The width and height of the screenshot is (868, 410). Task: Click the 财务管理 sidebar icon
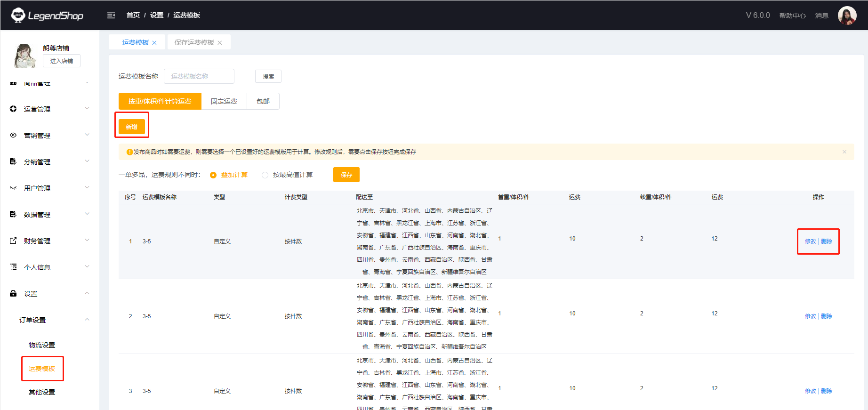[13, 241]
